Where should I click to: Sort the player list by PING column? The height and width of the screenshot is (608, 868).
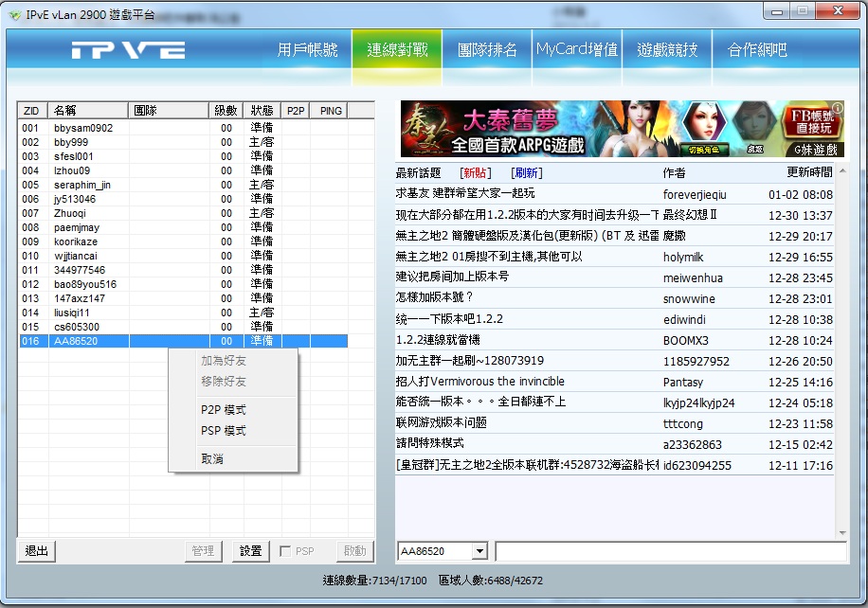[x=330, y=111]
